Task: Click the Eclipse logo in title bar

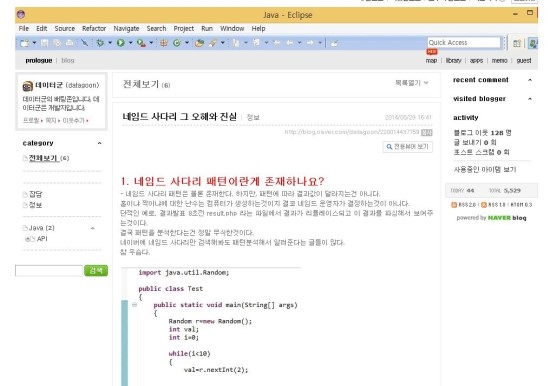Action: (x=21, y=14)
